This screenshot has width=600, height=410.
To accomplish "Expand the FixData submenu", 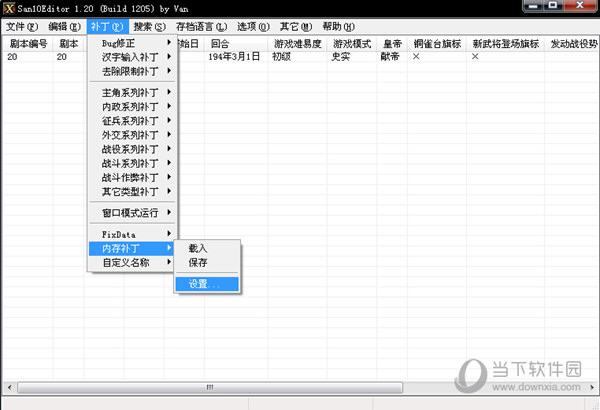I will click(132, 234).
